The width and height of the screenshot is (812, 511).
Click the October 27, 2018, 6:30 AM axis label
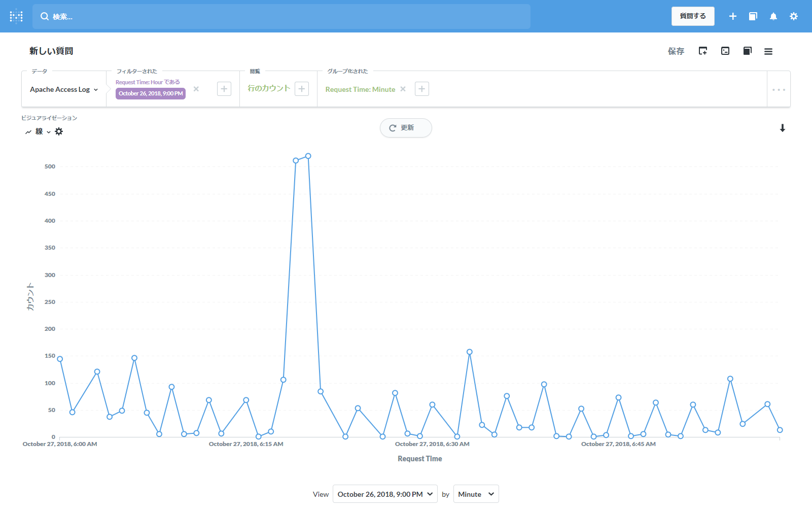point(432,444)
